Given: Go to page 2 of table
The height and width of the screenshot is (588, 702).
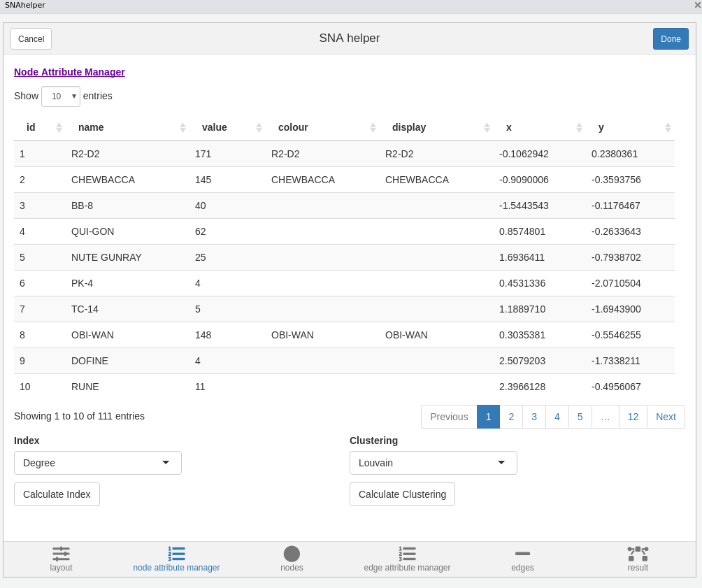Looking at the screenshot, I should (511, 417).
